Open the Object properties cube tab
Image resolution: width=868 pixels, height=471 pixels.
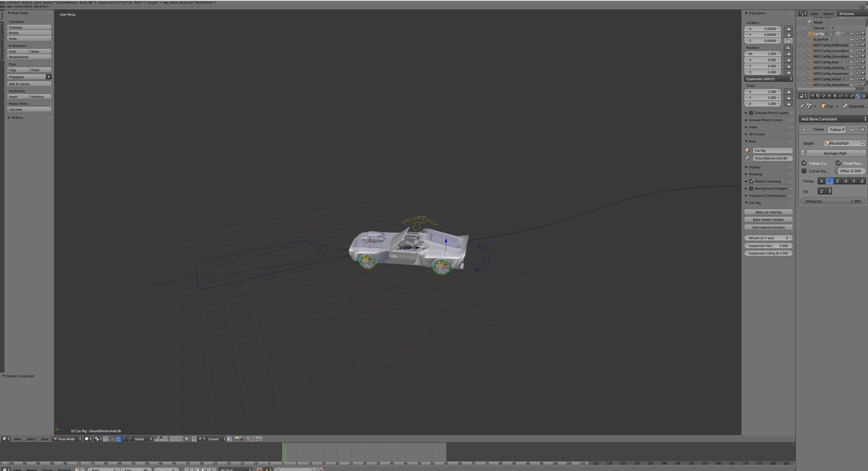[x=835, y=96]
